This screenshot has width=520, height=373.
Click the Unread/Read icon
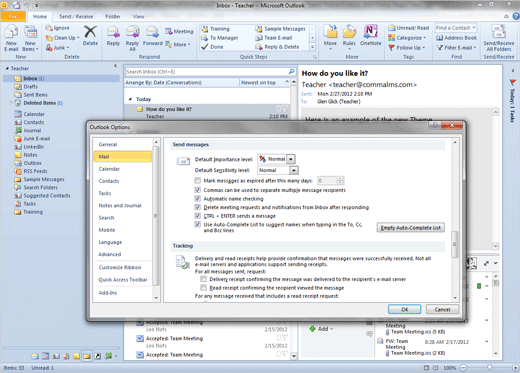pos(392,28)
